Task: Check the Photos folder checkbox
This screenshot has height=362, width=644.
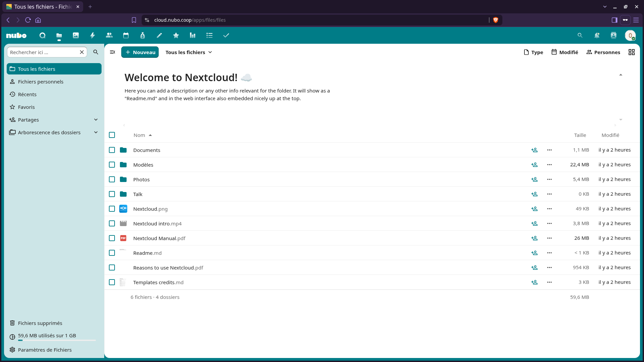Action: click(x=112, y=179)
